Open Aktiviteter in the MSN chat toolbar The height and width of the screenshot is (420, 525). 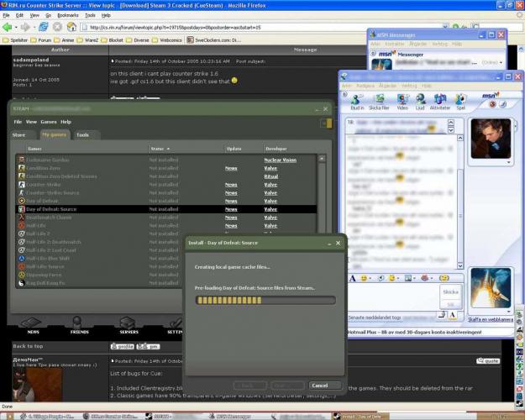point(440,102)
